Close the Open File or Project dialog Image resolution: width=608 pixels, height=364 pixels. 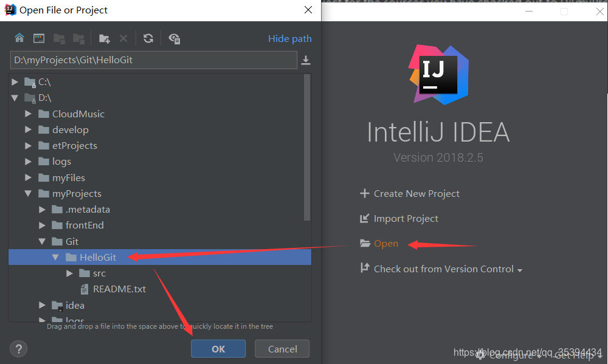point(308,10)
